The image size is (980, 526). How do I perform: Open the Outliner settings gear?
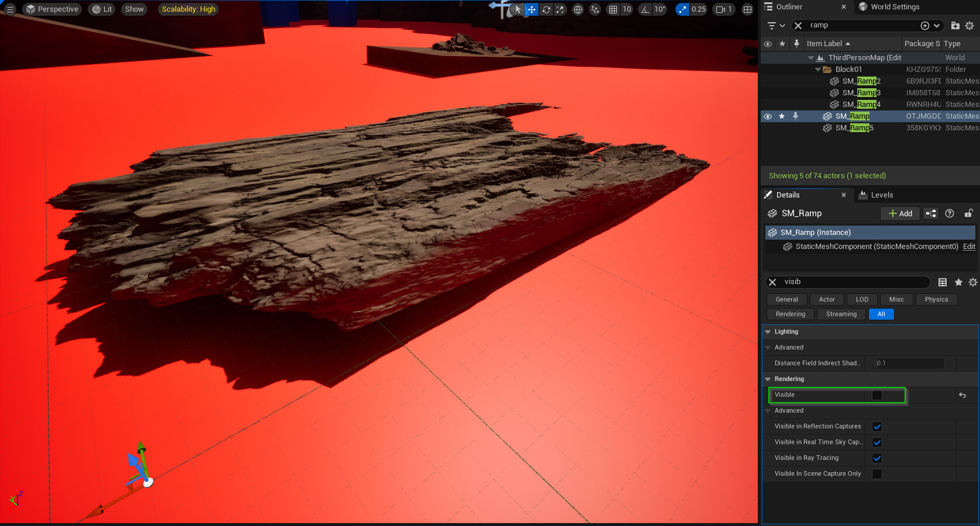[969, 26]
